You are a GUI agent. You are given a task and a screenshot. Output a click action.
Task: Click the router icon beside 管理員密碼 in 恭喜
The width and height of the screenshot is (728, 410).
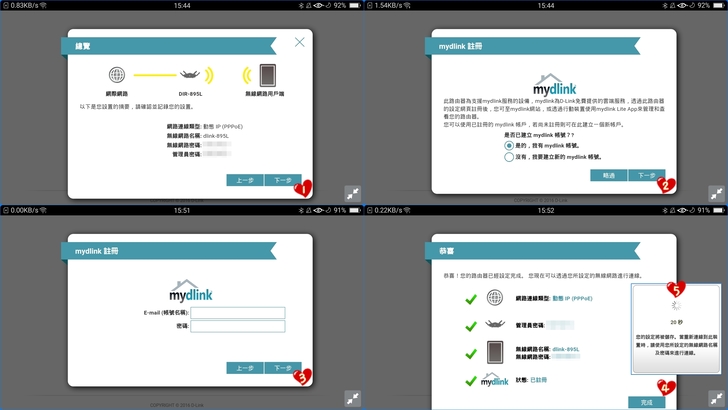point(495,324)
